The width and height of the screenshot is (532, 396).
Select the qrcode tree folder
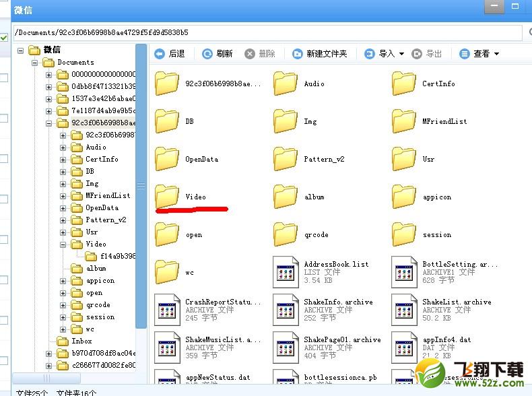tap(91, 304)
